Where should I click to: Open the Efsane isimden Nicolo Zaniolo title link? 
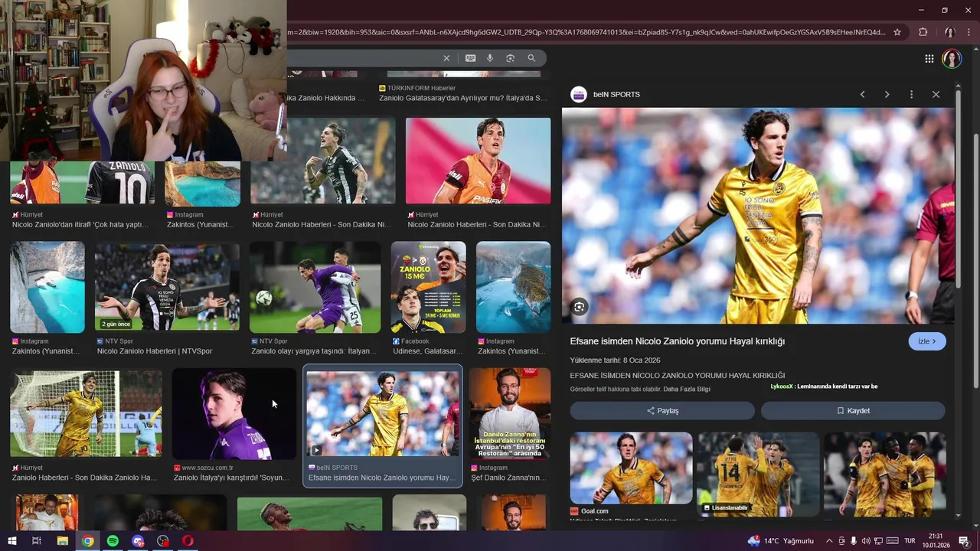pos(677,341)
